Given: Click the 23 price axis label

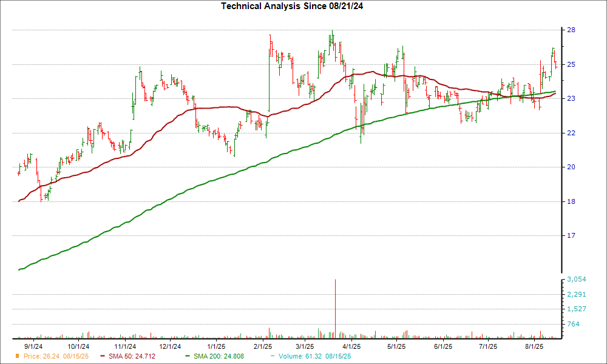Looking at the screenshot, I should point(571,99).
